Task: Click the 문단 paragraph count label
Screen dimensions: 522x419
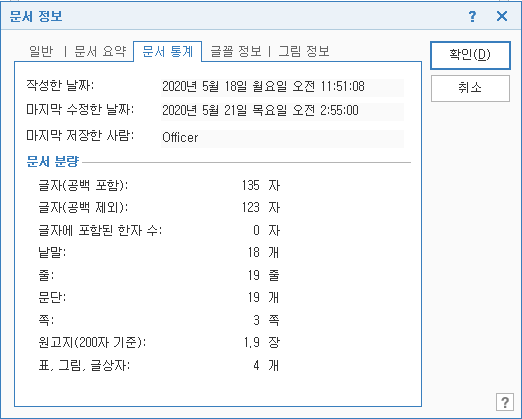Action: pyautogui.click(x=52, y=297)
